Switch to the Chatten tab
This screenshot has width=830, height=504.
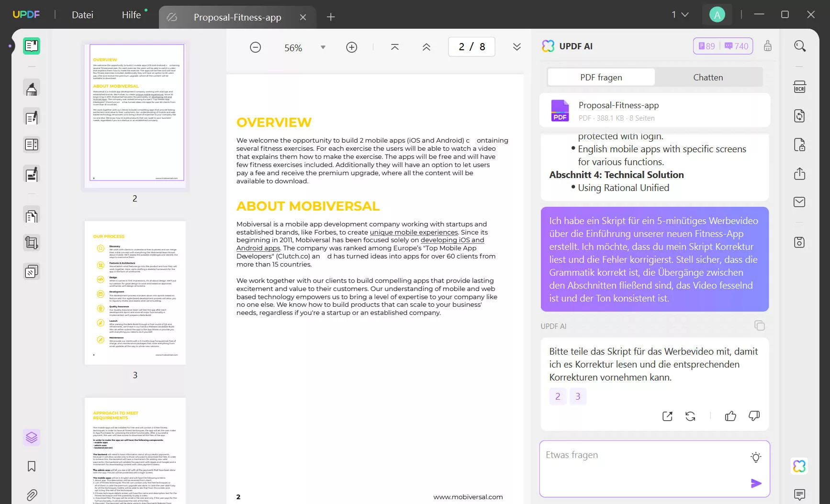pyautogui.click(x=708, y=77)
